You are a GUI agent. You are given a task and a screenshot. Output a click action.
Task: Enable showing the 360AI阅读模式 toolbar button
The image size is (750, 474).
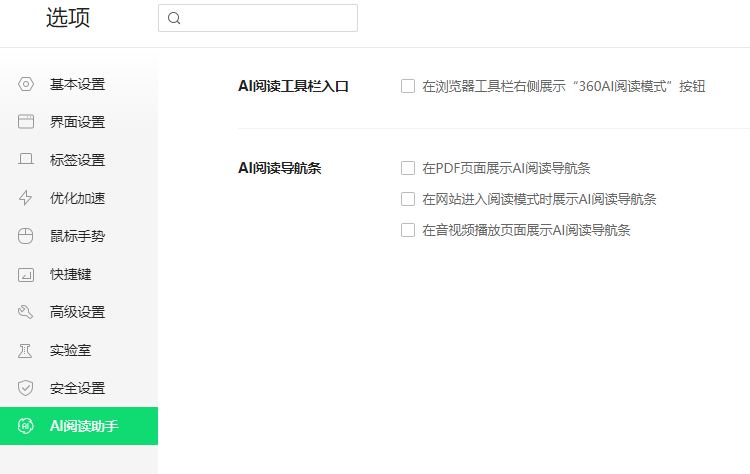pyautogui.click(x=408, y=86)
